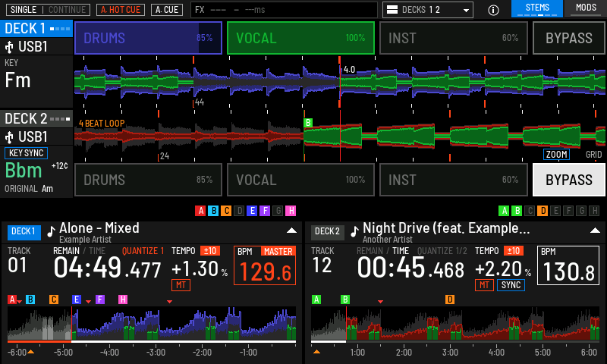Image resolution: width=607 pixels, height=364 pixels.
Task: Toggle SINGLE / CONTINUE play mode
Action: [48, 10]
